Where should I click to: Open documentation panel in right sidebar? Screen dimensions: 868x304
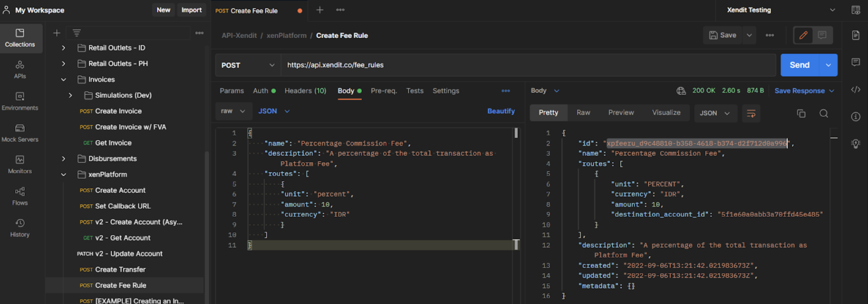pyautogui.click(x=855, y=35)
